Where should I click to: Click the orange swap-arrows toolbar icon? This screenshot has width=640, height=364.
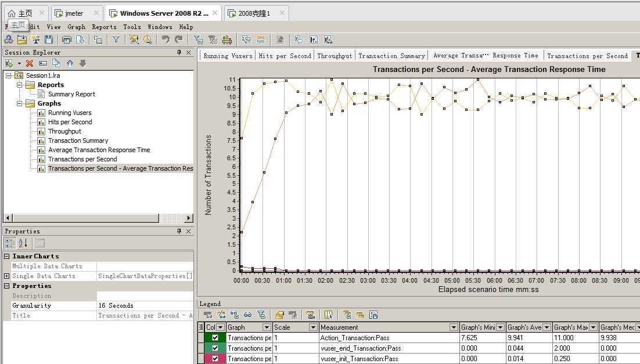pyautogui.click(x=260, y=39)
